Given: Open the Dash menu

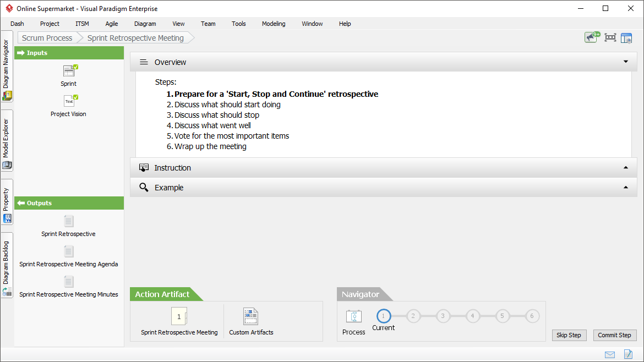Looking at the screenshot, I should 17,24.
